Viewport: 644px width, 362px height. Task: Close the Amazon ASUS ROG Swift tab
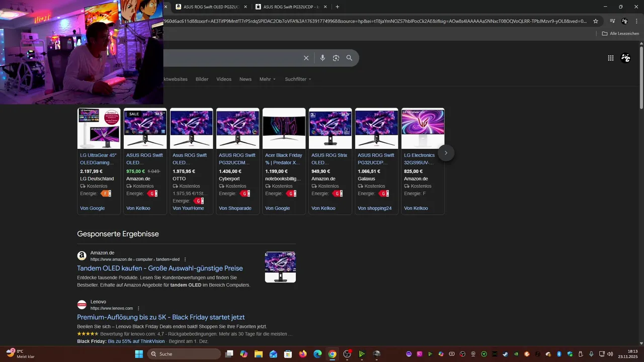[x=246, y=7]
